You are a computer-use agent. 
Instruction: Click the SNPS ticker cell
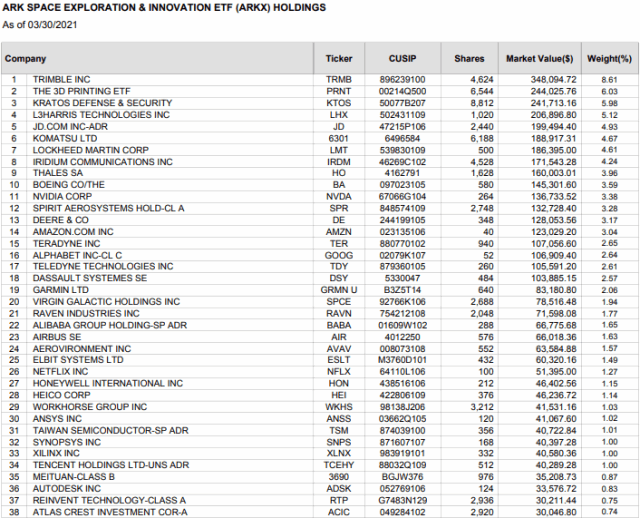tap(339, 442)
